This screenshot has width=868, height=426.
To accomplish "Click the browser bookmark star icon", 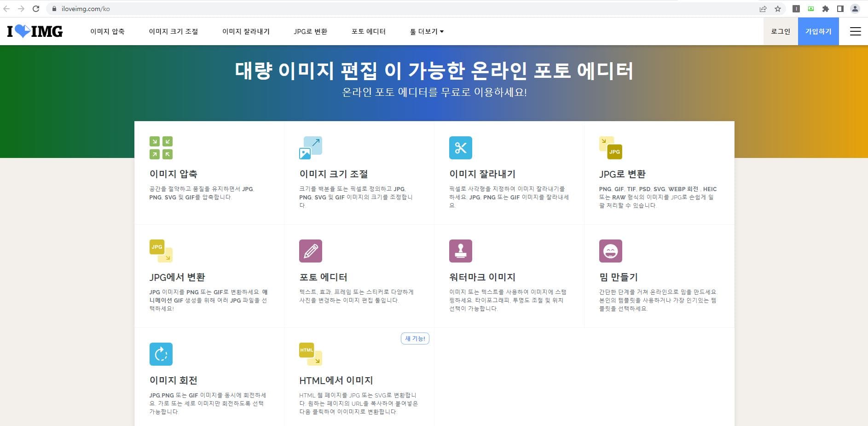I will [778, 8].
